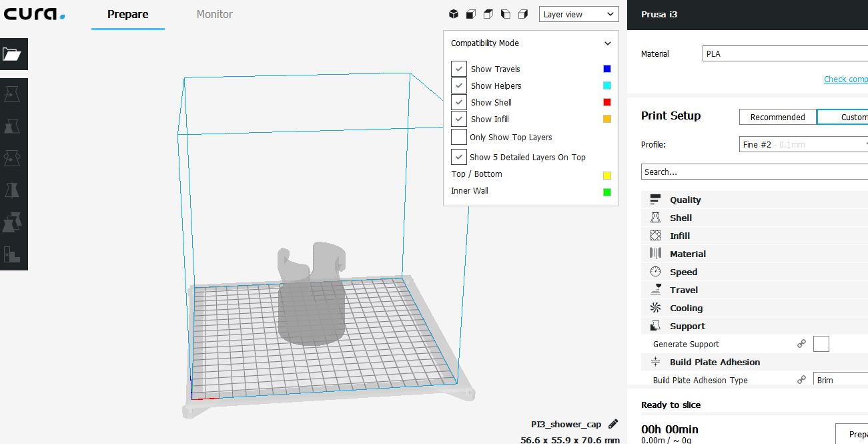Screen dimensions: 868x444
Task: Click the Support Blocker tool icon
Action: 13,254
